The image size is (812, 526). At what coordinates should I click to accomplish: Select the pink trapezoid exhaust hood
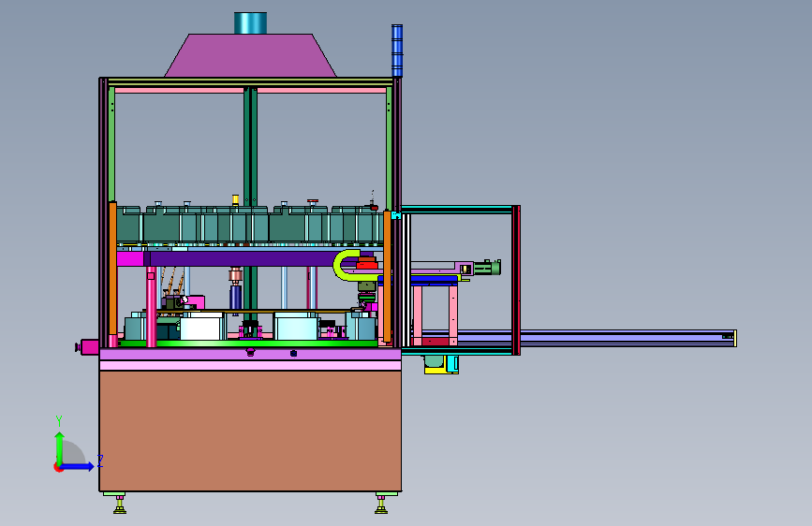pyautogui.click(x=251, y=56)
